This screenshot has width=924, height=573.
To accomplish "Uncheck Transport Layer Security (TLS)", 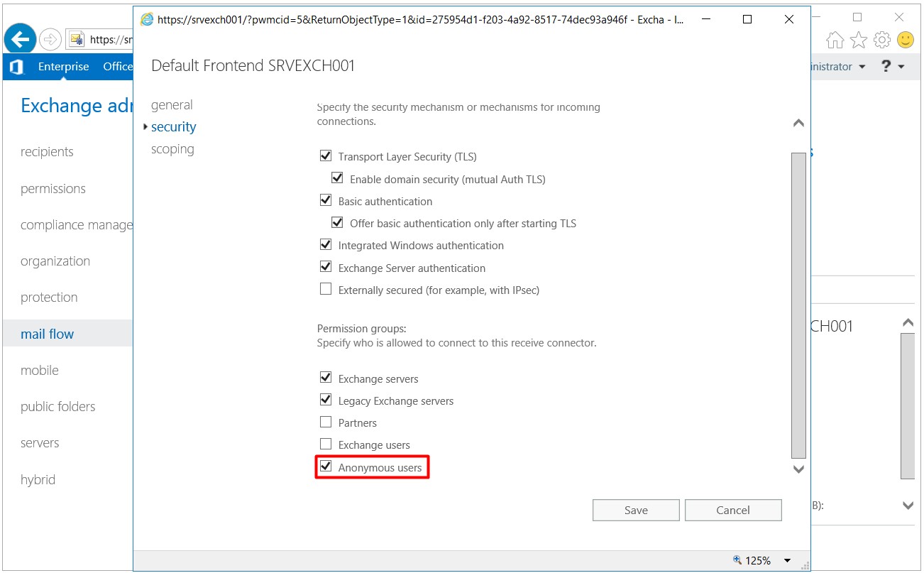I will pyautogui.click(x=326, y=156).
